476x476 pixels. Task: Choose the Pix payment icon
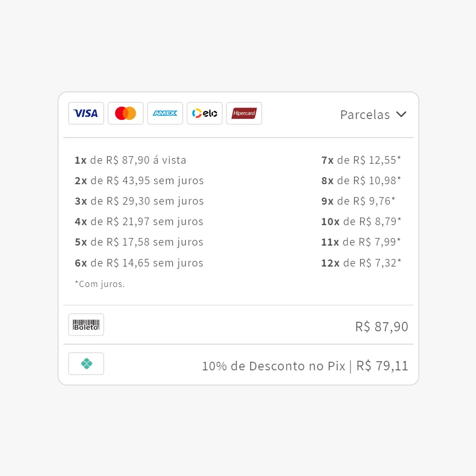[86, 363]
